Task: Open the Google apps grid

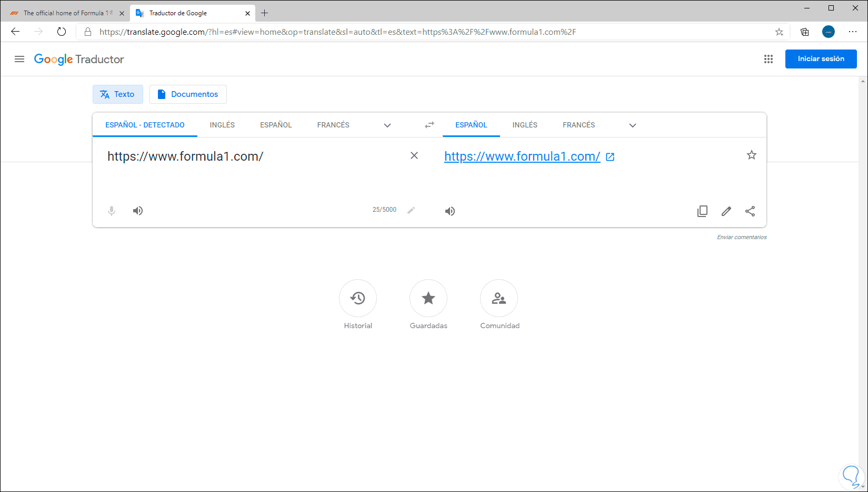Action: (769, 59)
